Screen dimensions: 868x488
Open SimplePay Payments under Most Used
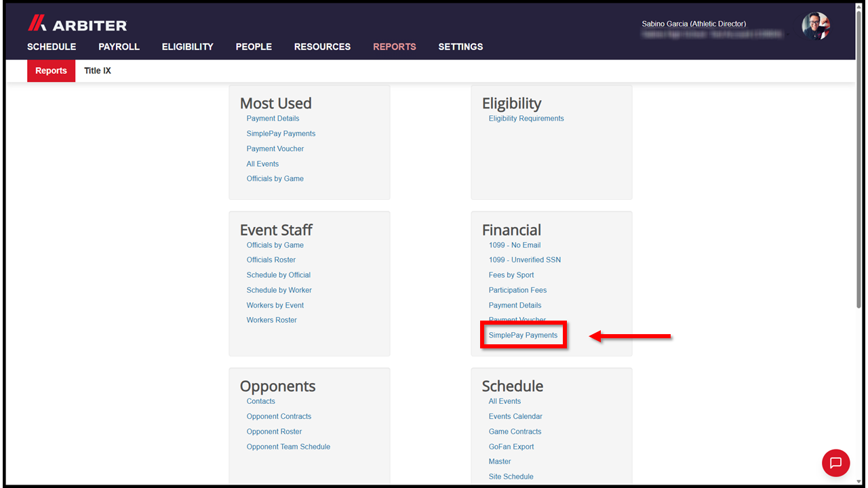[x=281, y=134]
